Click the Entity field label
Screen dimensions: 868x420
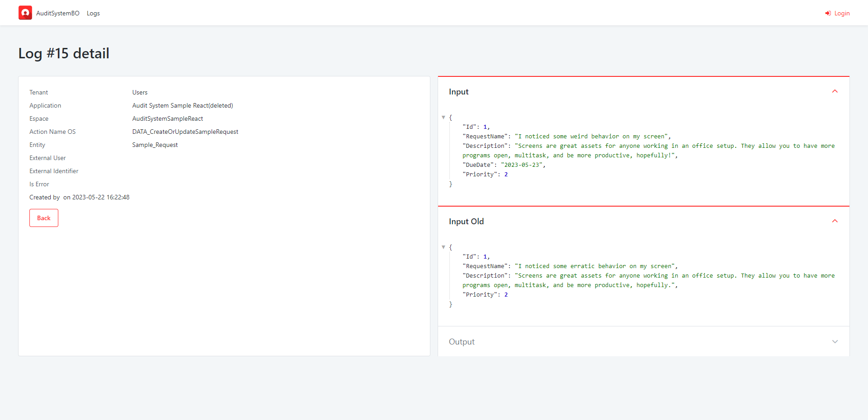tap(37, 145)
